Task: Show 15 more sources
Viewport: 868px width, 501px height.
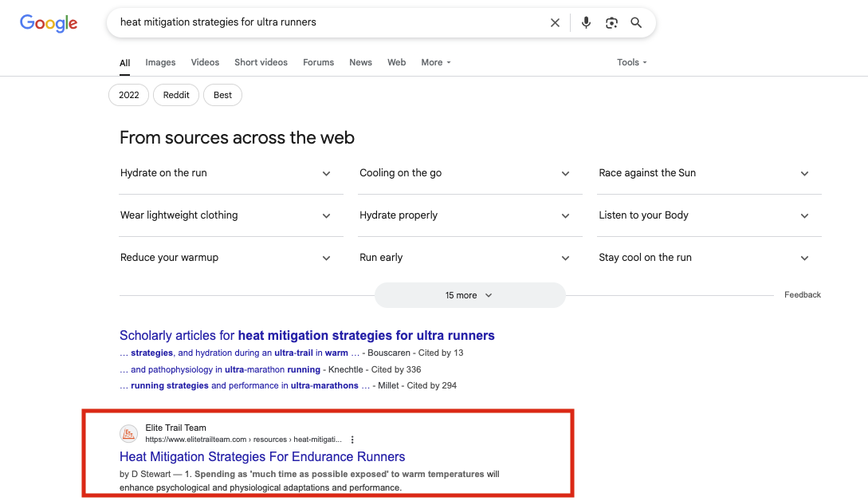Action: [x=470, y=295]
